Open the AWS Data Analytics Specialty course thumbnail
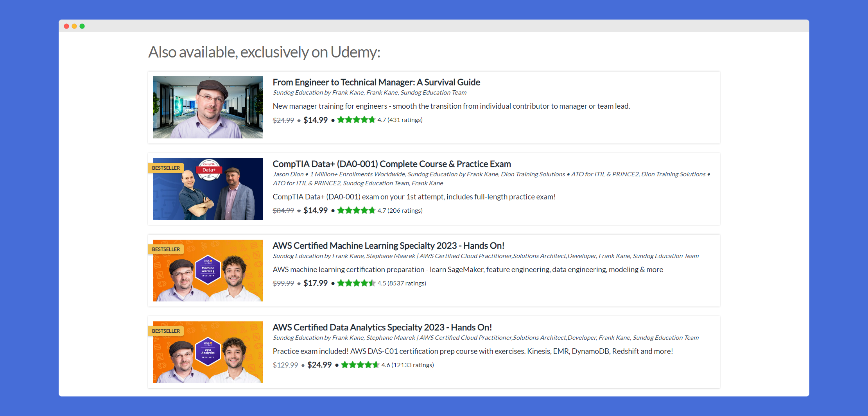The image size is (868, 416). pos(208,352)
